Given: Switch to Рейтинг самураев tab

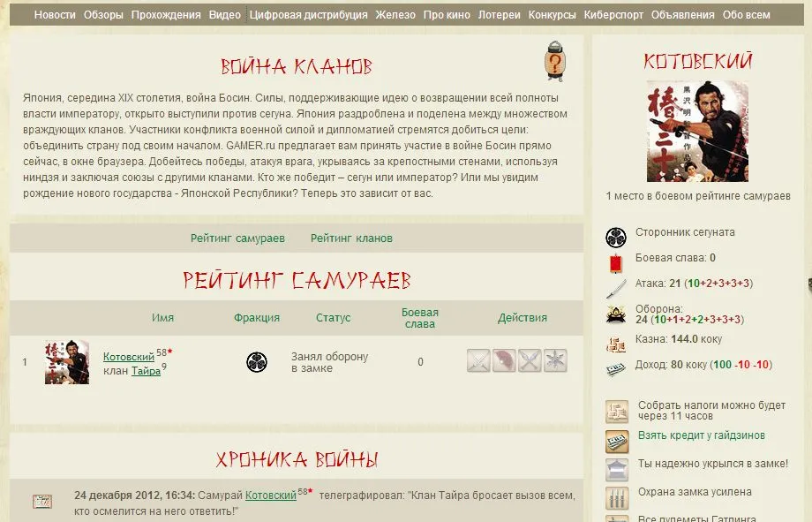Looking at the screenshot, I should (237, 238).
